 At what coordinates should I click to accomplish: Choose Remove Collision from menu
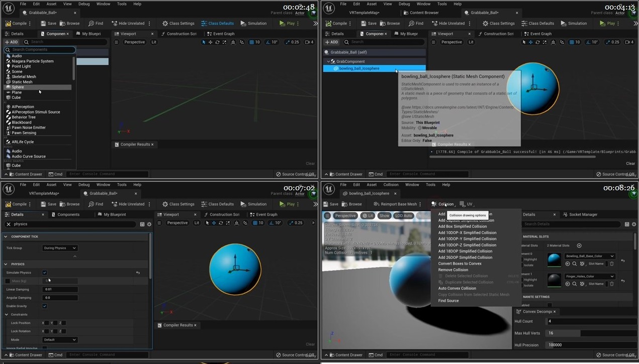point(453,270)
